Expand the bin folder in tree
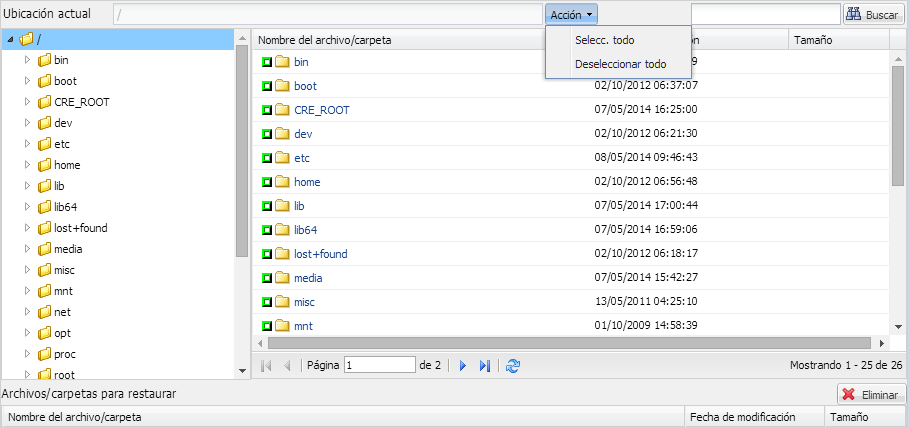This screenshot has width=909, height=427. coord(27,60)
